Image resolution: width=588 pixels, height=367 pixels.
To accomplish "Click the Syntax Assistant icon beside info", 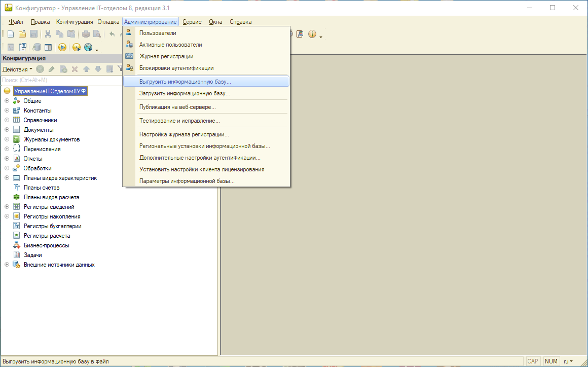I will coord(300,34).
